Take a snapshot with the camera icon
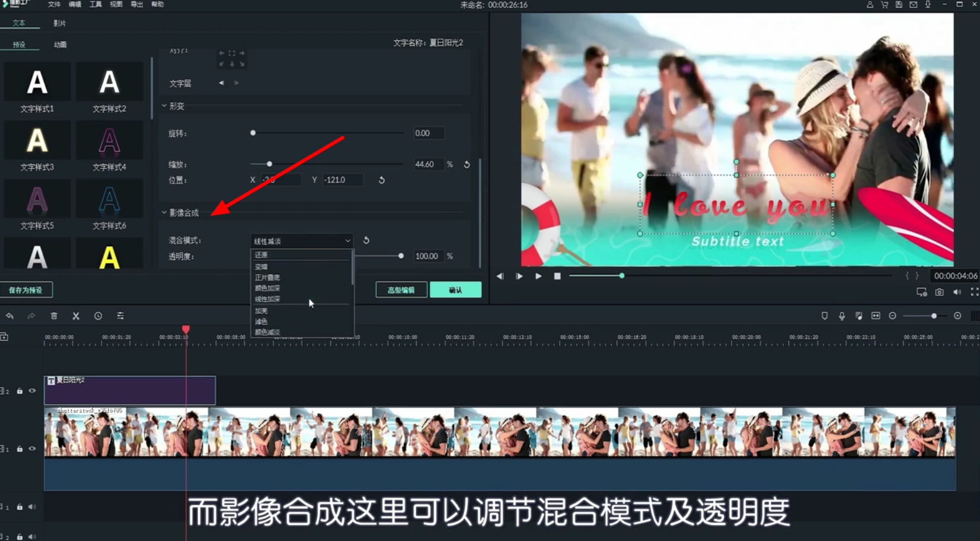Viewport: 980px width, 541px height. (x=940, y=292)
